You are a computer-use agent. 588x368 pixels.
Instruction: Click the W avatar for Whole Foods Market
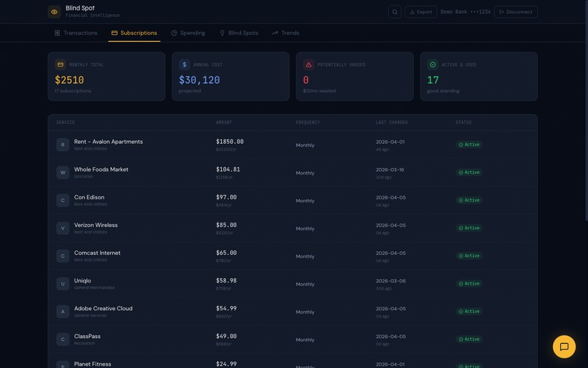[63, 172]
